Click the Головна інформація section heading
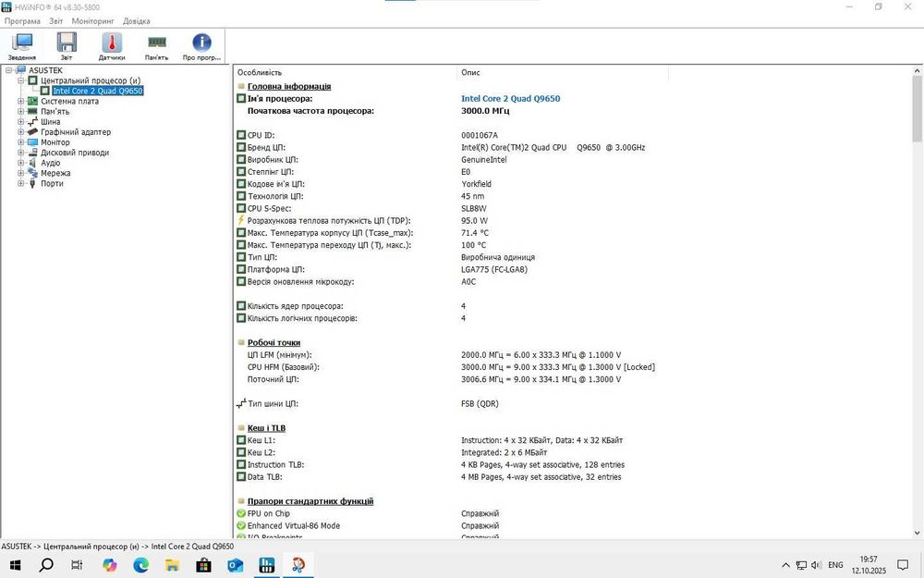This screenshot has width=924, height=578. (288, 86)
